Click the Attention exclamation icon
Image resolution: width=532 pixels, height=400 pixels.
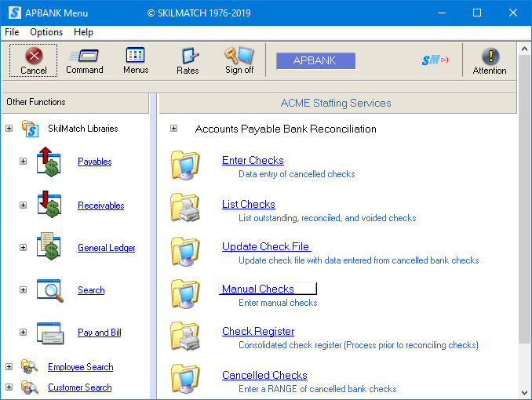point(490,56)
